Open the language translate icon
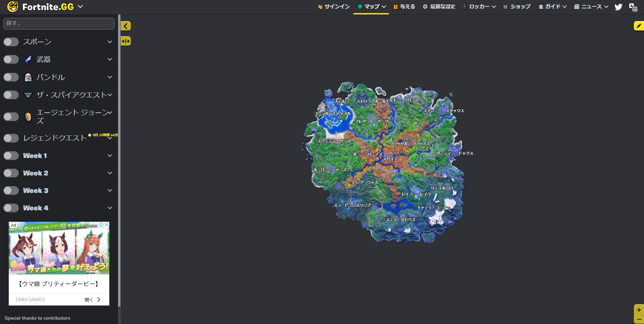Viewport: 644px width, 324px height. point(633,7)
